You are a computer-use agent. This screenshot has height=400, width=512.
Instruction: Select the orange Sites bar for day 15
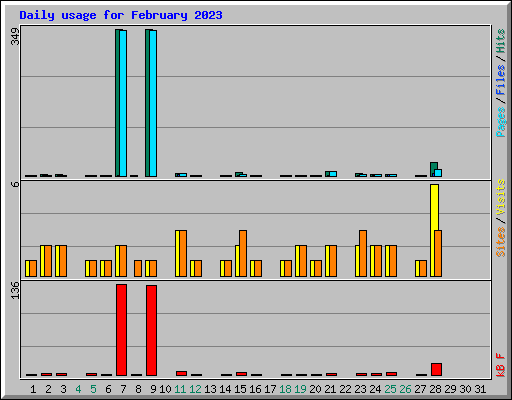coord(243,253)
